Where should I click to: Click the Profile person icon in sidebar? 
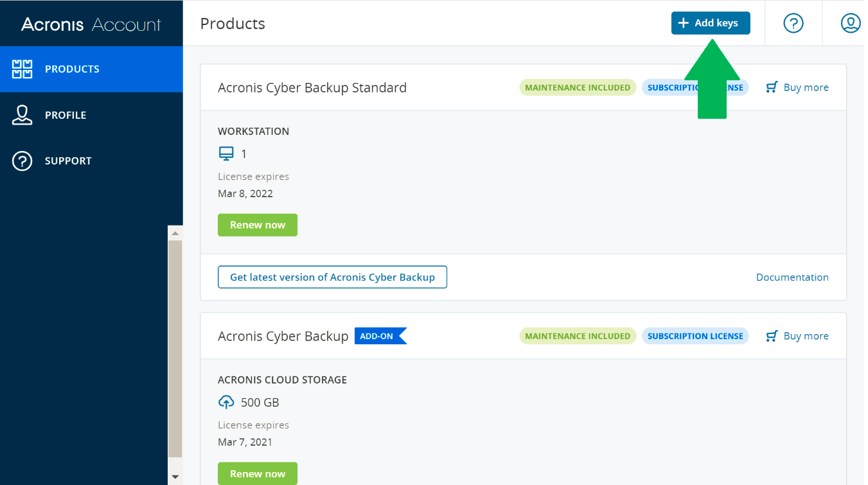22,115
